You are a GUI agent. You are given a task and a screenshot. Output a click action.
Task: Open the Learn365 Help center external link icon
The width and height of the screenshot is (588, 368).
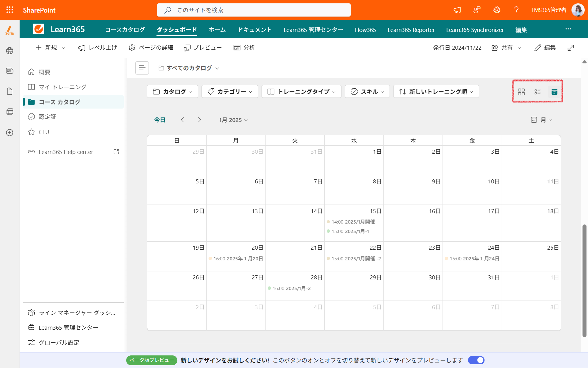click(x=116, y=152)
